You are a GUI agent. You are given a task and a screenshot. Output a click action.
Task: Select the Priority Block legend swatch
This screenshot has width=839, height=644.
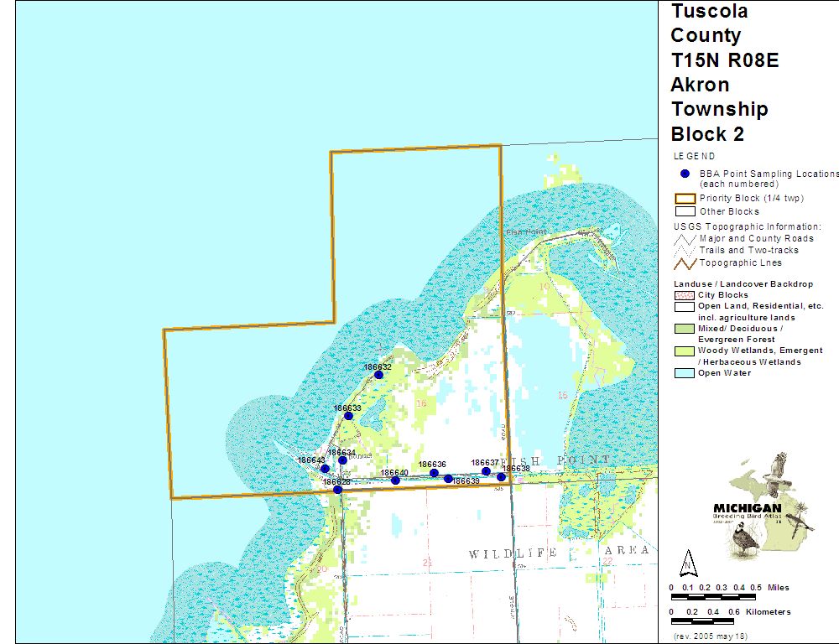pos(685,199)
